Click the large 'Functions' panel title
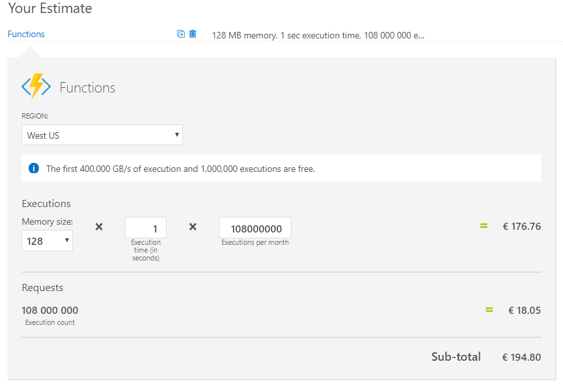 pos(87,88)
